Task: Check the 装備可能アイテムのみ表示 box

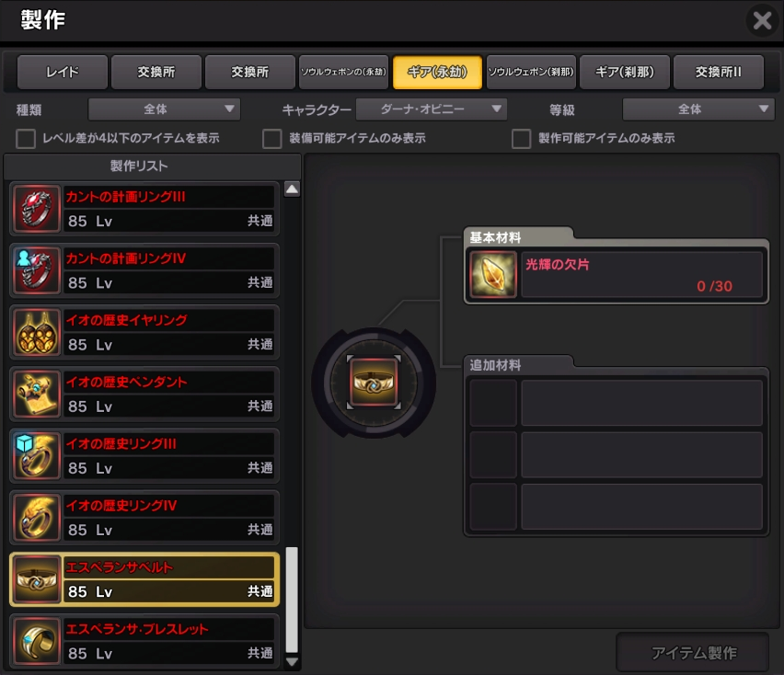Action: (272, 139)
